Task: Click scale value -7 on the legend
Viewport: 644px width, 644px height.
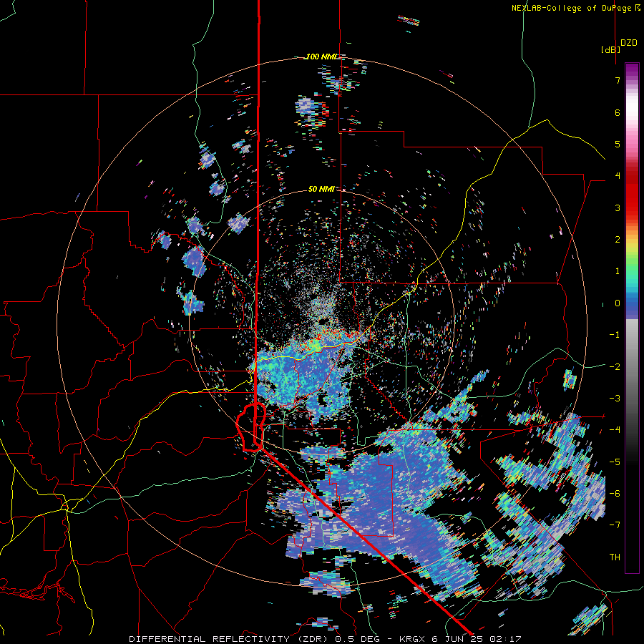Action: pyautogui.click(x=615, y=525)
